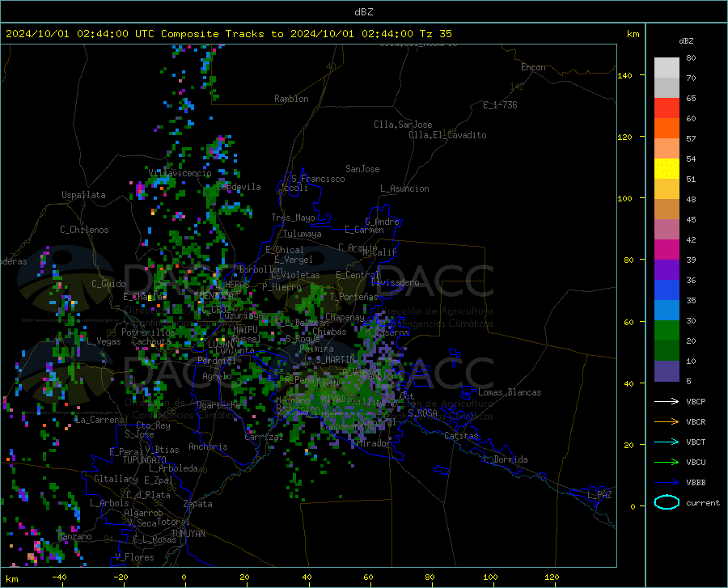Click the Villavicencio map label
This screenshot has height=588, width=728.
coord(180,173)
